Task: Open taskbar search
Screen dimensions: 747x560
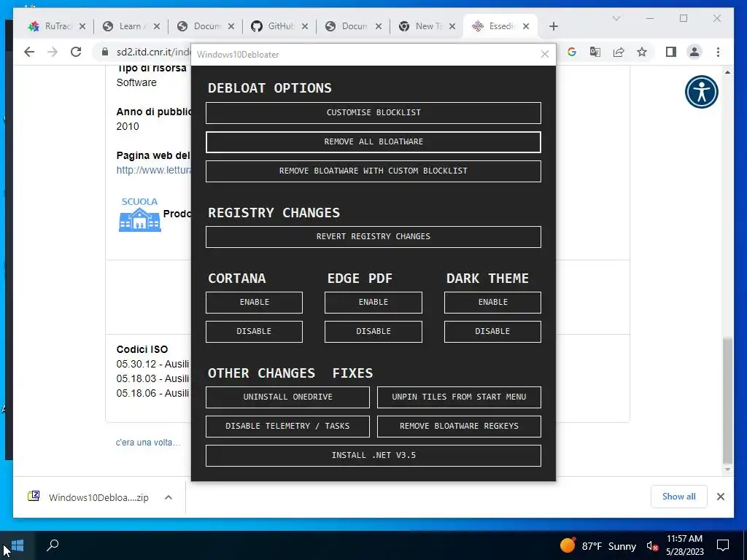Action: click(53, 545)
